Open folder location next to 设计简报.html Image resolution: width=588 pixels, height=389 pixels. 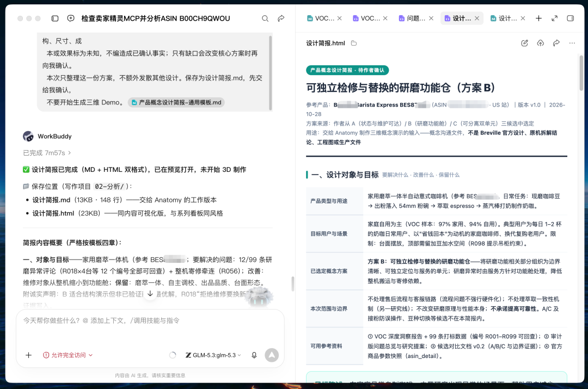coord(354,43)
